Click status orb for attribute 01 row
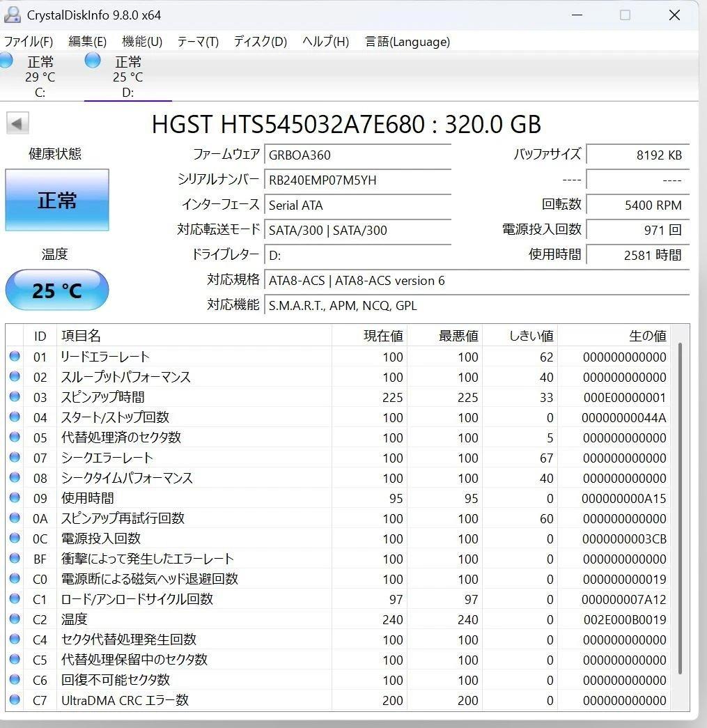This screenshot has width=707, height=728. point(15,356)
